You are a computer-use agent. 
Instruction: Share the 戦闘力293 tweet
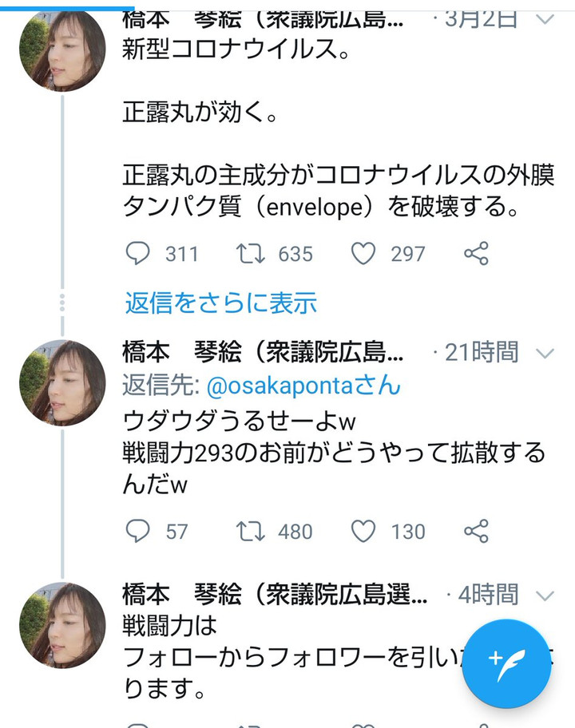tap(476, 531)
